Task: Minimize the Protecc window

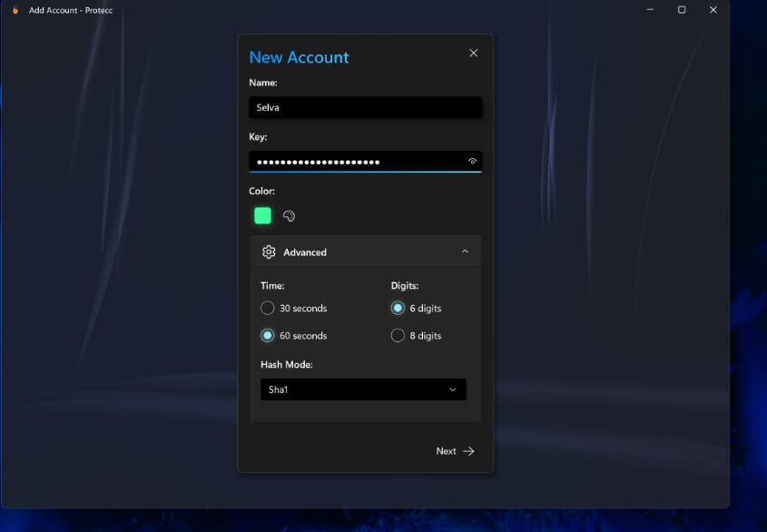Action: click(650, 10)
